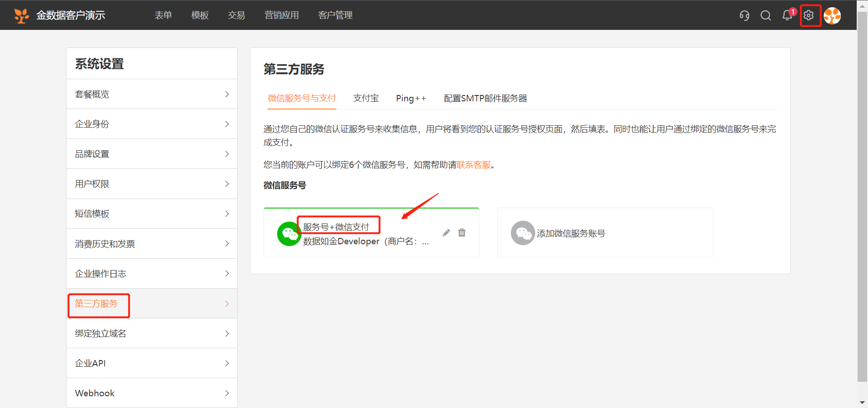Open the user avatar menu
This screenshot has height=408, width=868.
[832, 15]
